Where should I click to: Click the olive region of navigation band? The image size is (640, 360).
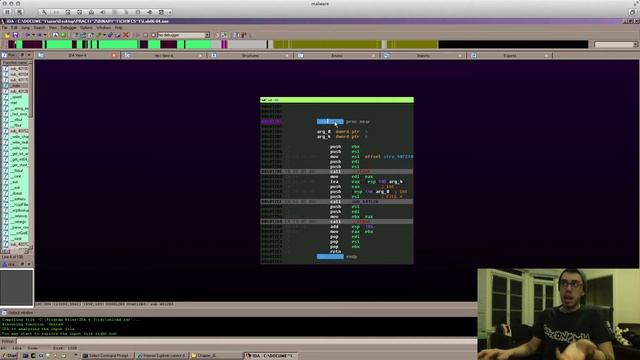[327, 44]
